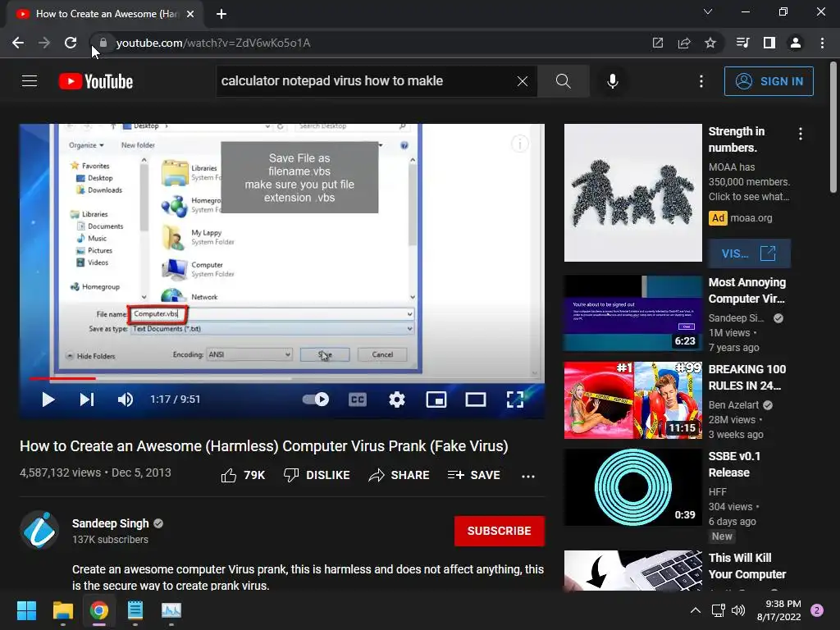Open Chrome profile icon

click(x=796, y=43)
